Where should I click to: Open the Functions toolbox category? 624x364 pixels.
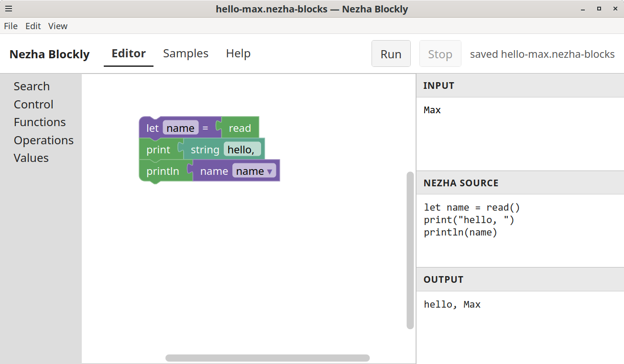pyautogui.click(x=40, y=122)
